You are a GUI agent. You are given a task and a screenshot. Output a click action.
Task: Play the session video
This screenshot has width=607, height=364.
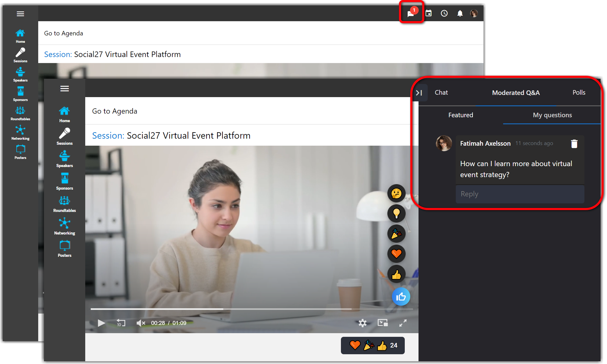[101, 323]
